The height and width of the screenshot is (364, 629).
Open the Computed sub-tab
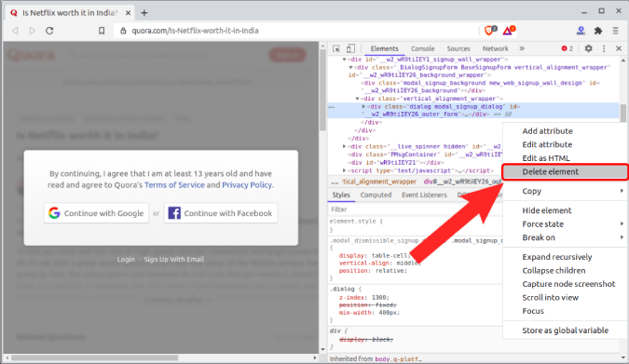click(x=376, y=195)
